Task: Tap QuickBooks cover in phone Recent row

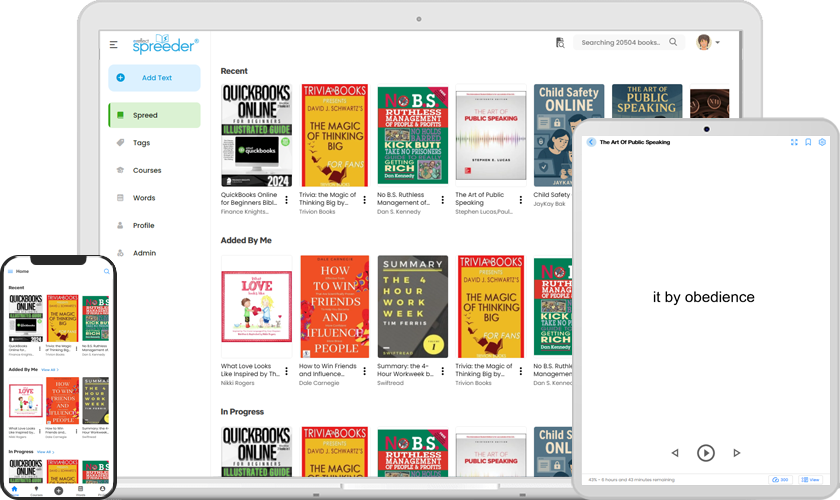Action: tap(26, 318)
